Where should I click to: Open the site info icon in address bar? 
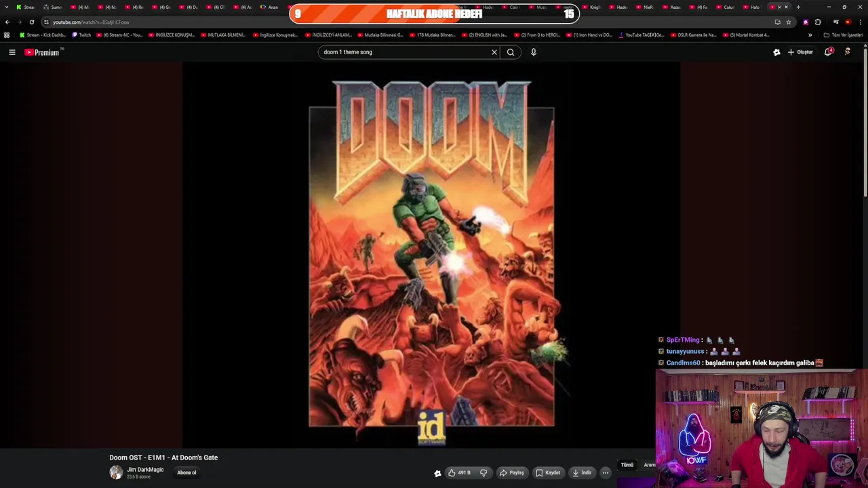coord(46,22)
